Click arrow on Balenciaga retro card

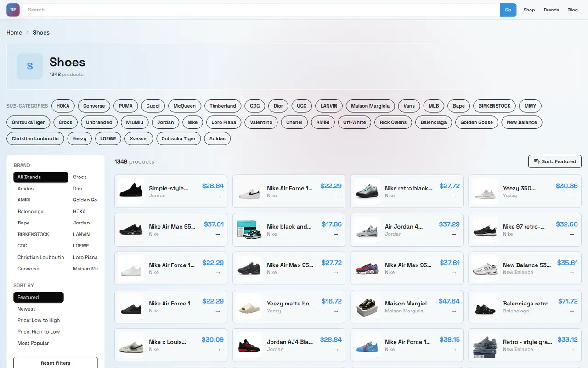[x=572, y=311]
